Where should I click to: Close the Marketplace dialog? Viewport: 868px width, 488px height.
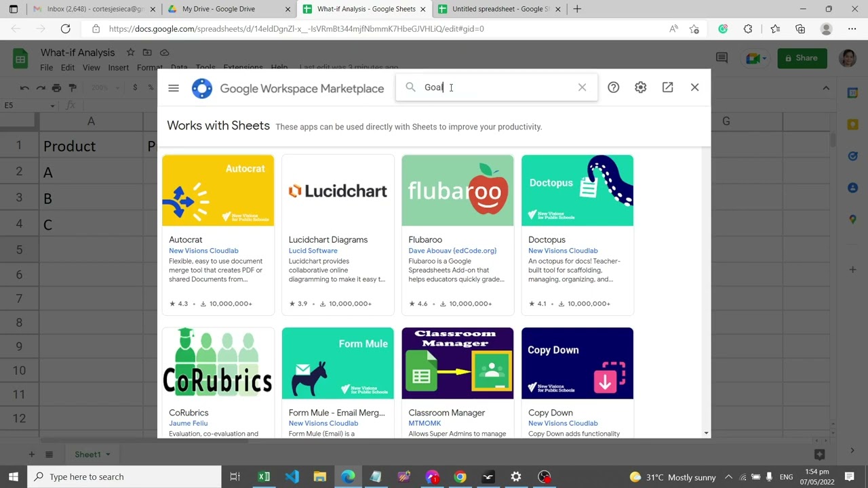point(695,87)
